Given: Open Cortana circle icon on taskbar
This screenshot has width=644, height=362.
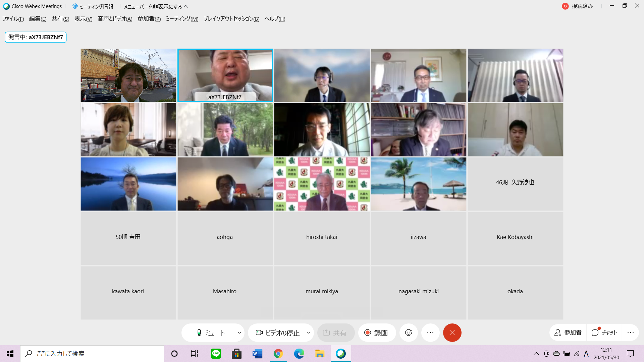Looking at the screenshot, I should 174,354.
